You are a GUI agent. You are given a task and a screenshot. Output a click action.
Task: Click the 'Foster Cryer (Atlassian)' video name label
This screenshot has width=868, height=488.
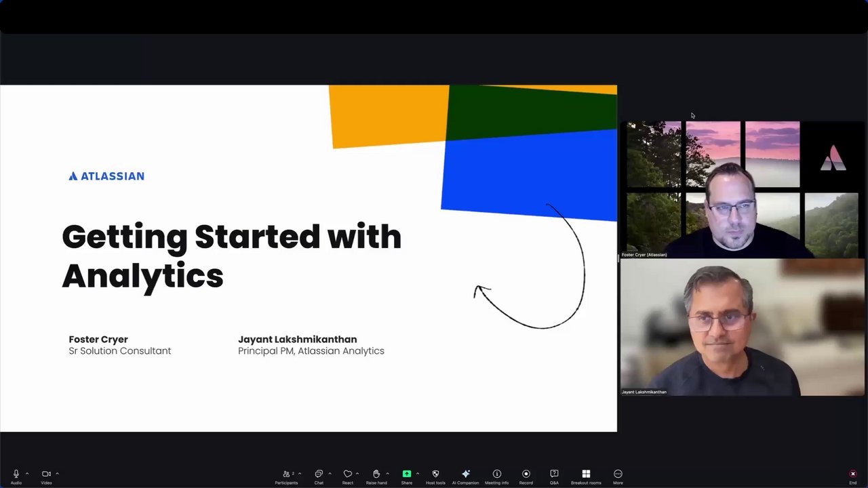(644, 255)
